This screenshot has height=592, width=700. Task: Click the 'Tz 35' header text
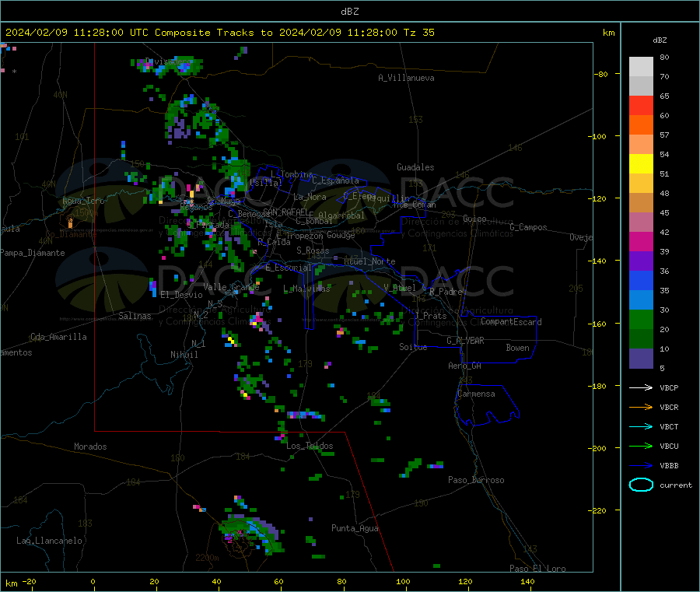click(x=418, y=33)
